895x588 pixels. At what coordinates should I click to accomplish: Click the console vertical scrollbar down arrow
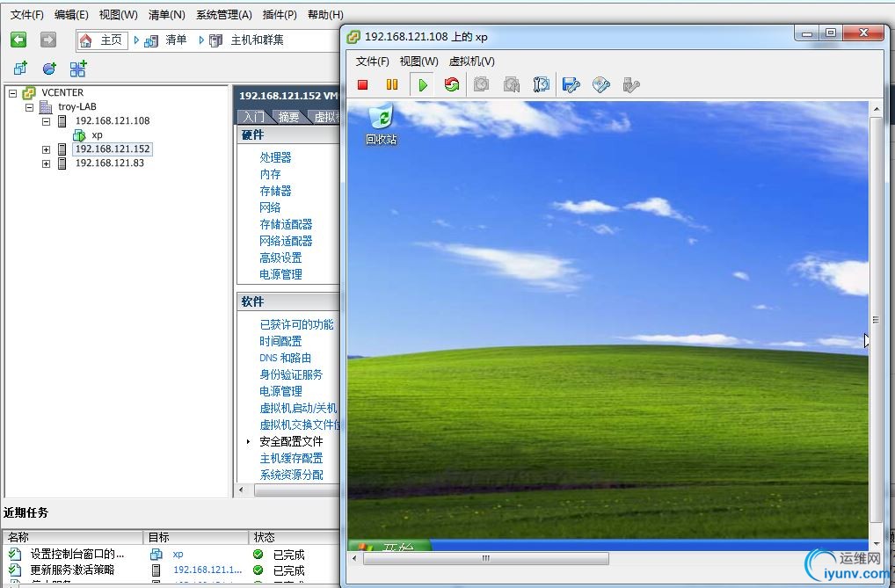877,543
